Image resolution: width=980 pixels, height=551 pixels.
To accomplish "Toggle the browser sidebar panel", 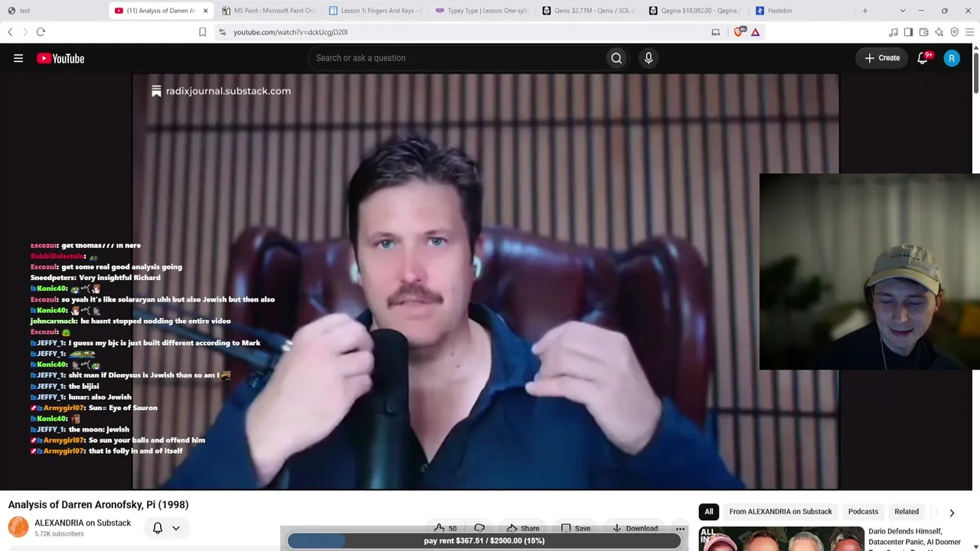I will tap(908, 32).
